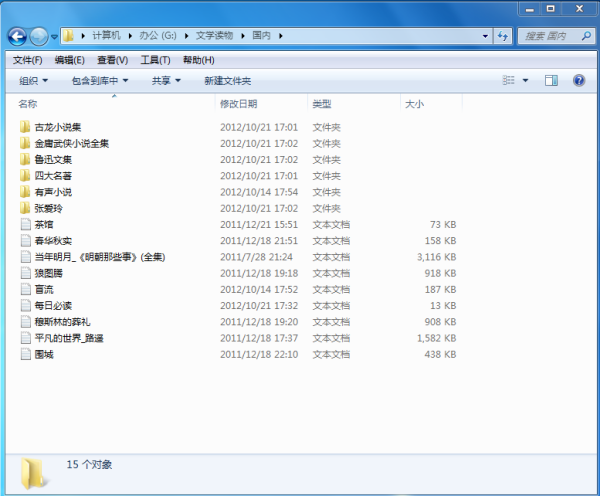This screenshot has width=600, height=496.
Task: Select the 张爱玲 folder icon
Action: (25, 208)
